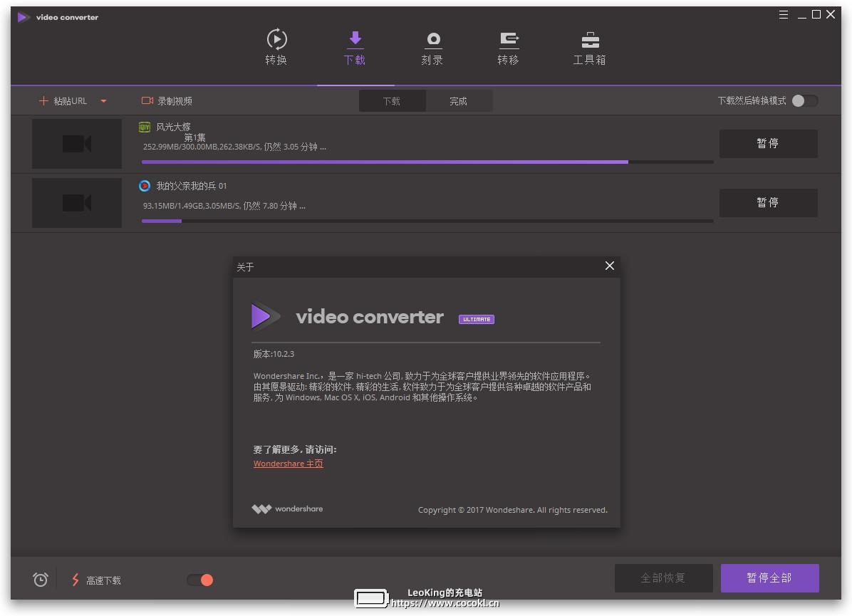This screenshot has height=616, width=852.
Task: Open the 转移 (Transfer) section icon
Action: click(x=509, y=40)
